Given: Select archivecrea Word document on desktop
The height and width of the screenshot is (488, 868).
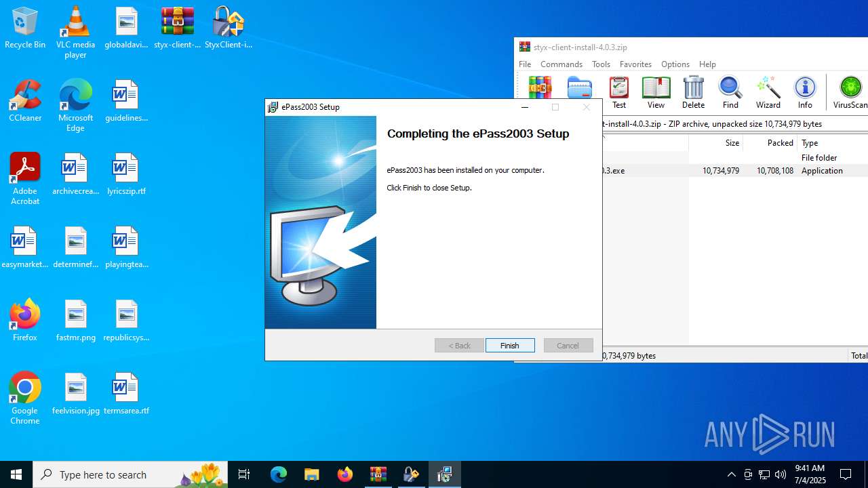Looking at the screenshot, I should 75,175.
